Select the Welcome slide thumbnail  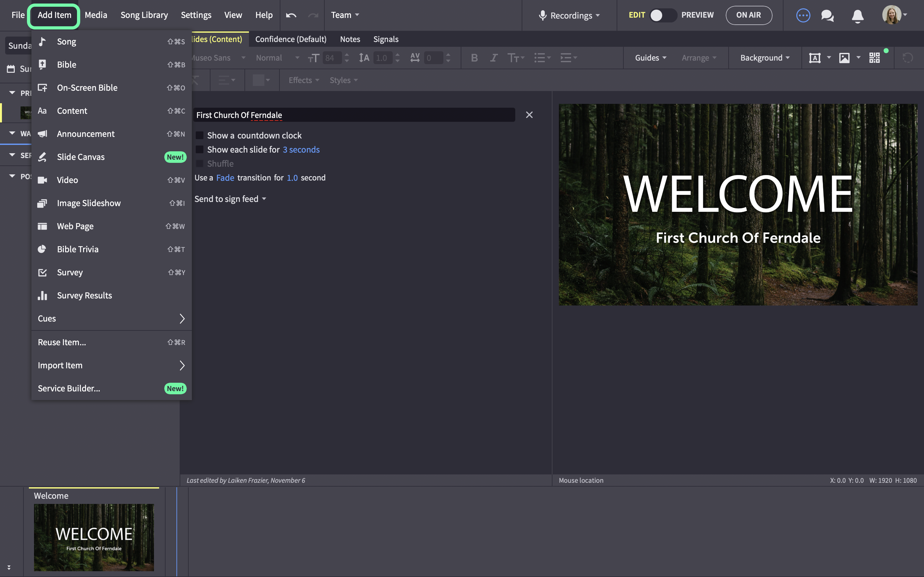click(94, 537)
